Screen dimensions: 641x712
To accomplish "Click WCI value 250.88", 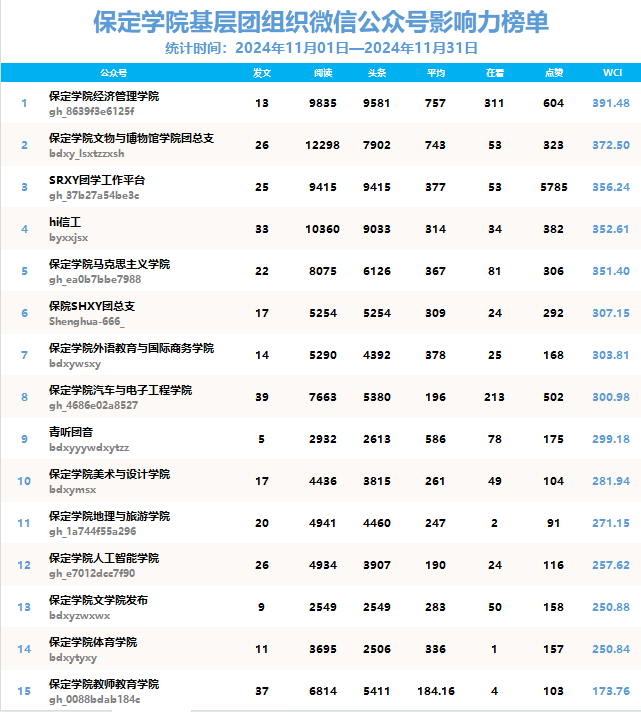I will [x=611, y=607].
